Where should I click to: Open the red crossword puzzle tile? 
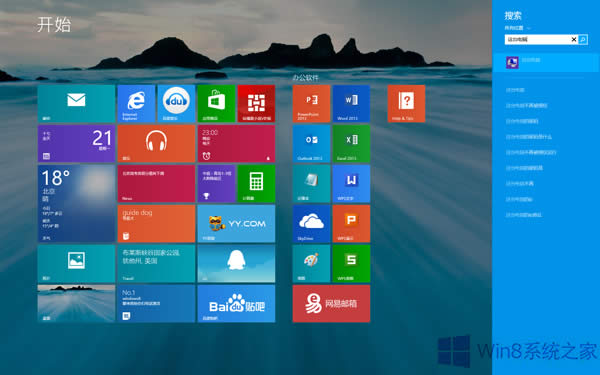256,103
